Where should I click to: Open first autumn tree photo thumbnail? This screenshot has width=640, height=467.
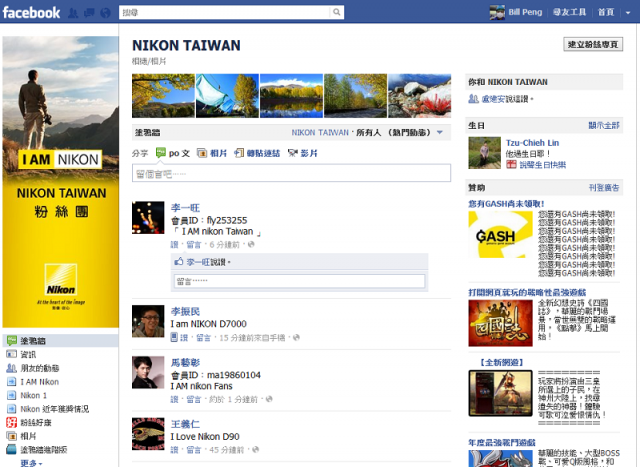pyautogui.click(x=163, y=96)
